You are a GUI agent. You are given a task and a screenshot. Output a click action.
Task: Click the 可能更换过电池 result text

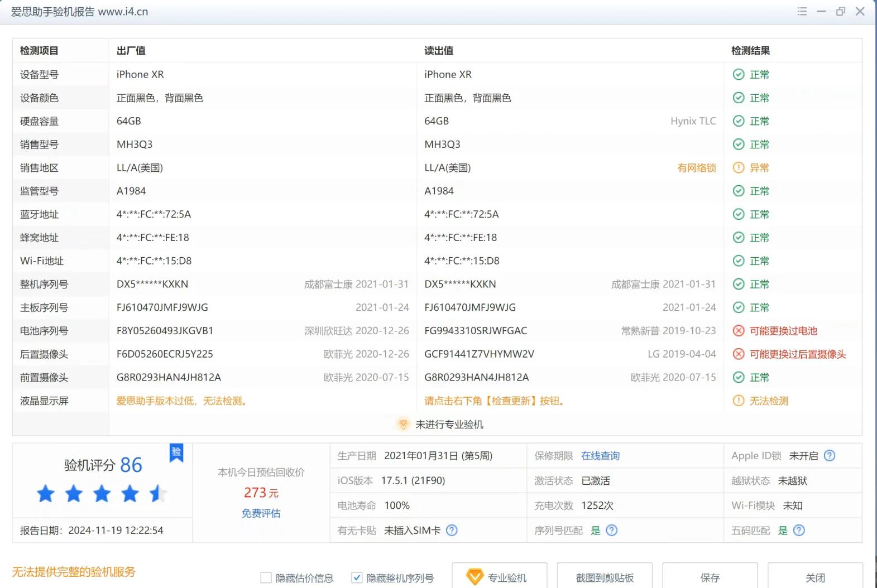(x=783, y=331)
